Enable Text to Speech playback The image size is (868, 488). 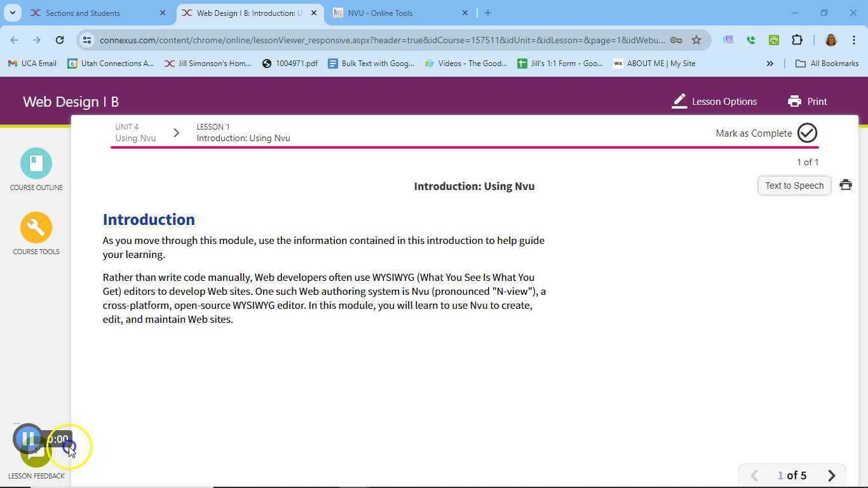(794, 185)
